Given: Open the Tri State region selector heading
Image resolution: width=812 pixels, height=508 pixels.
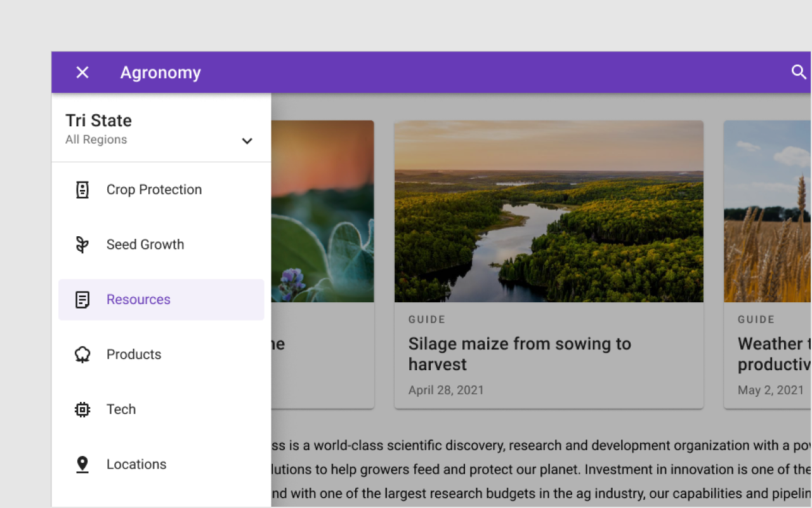Looking at the screenshot, I should 99,121.
